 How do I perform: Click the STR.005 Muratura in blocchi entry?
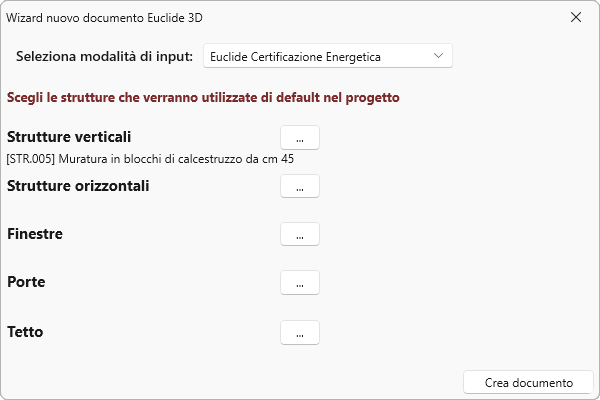click(150, 158)
